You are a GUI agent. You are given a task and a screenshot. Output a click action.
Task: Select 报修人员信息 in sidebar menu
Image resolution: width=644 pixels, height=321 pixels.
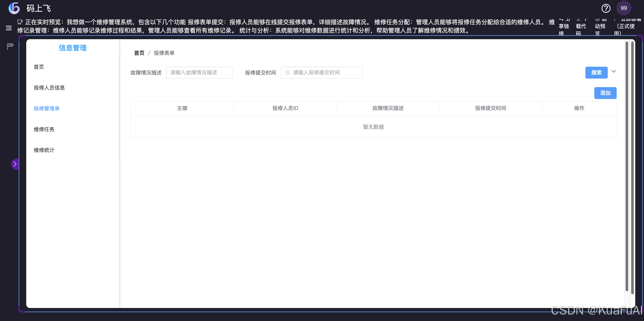pyautogui.click(x=49, y=88)
